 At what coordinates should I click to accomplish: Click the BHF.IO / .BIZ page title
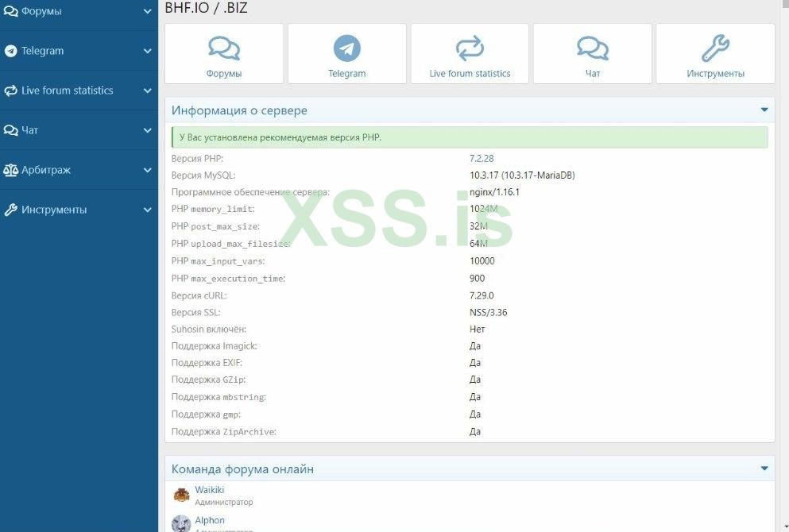point(207,7)
